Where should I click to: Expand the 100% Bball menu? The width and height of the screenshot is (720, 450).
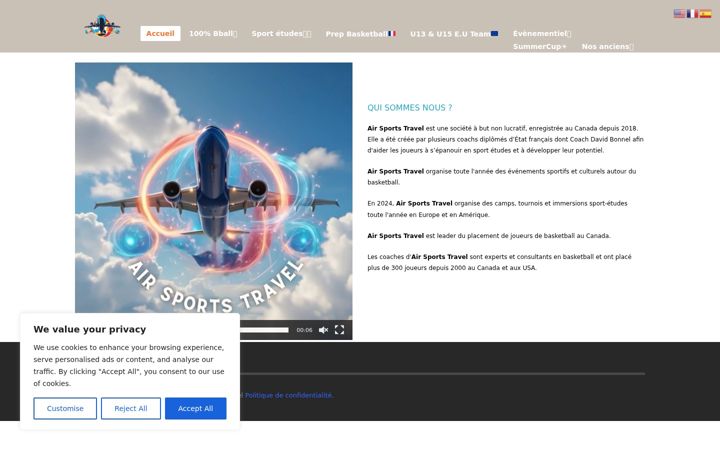click(x=213, y=34)
